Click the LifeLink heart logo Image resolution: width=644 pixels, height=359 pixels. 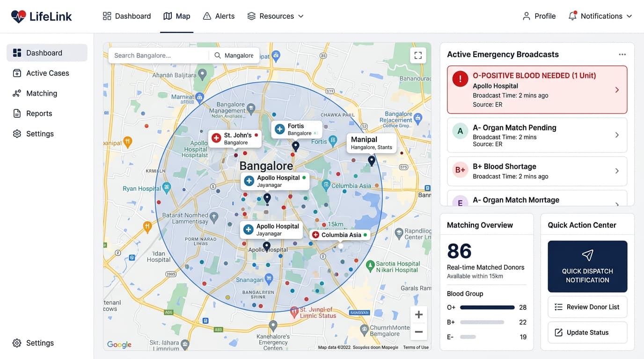click(18, 16)
